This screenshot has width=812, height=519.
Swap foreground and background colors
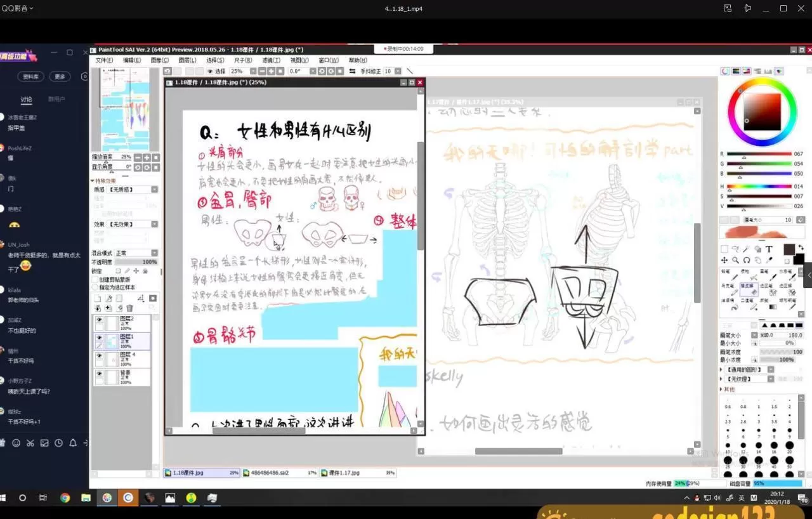point(801,247)
